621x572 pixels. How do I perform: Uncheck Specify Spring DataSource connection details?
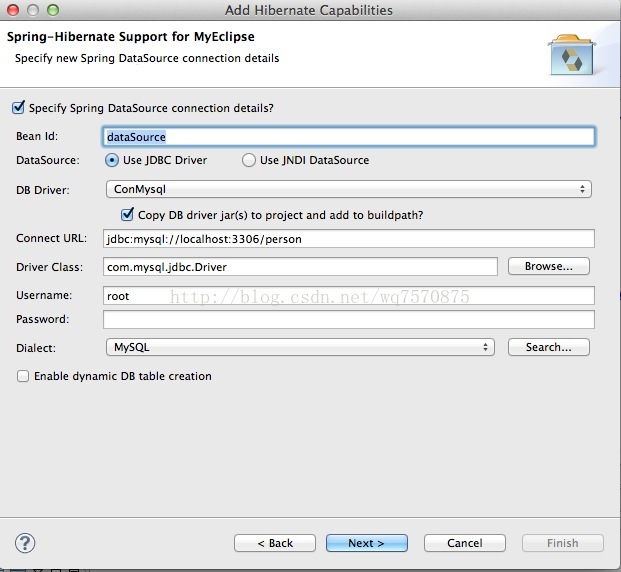click(18, 107)
